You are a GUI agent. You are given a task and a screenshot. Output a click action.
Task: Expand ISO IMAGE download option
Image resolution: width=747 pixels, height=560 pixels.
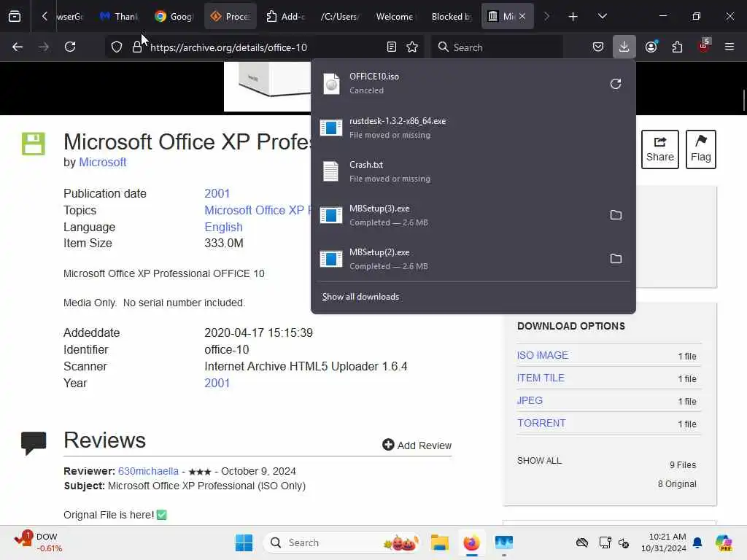tap(543, 355)
